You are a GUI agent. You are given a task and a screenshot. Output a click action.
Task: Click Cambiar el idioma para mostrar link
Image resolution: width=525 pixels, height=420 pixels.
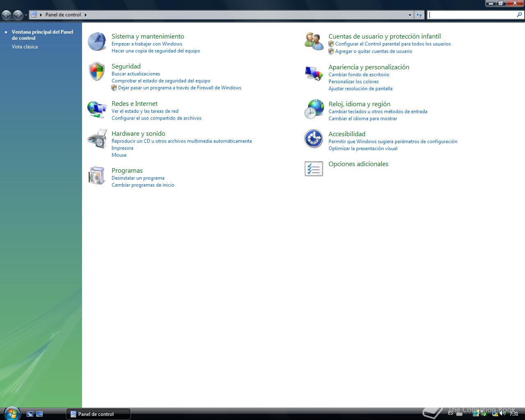(x=363, y=119)
